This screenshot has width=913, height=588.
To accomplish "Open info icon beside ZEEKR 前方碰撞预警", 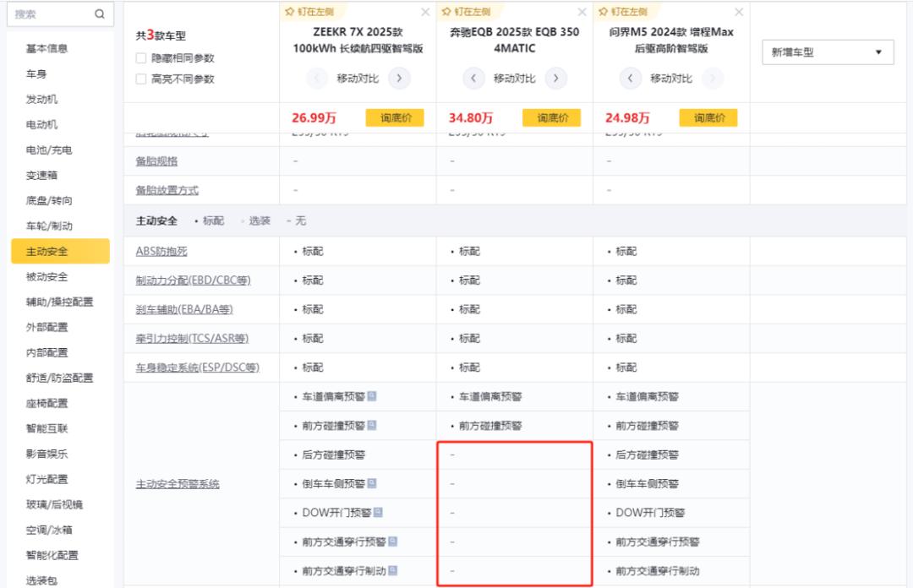I will coord(372,425).
